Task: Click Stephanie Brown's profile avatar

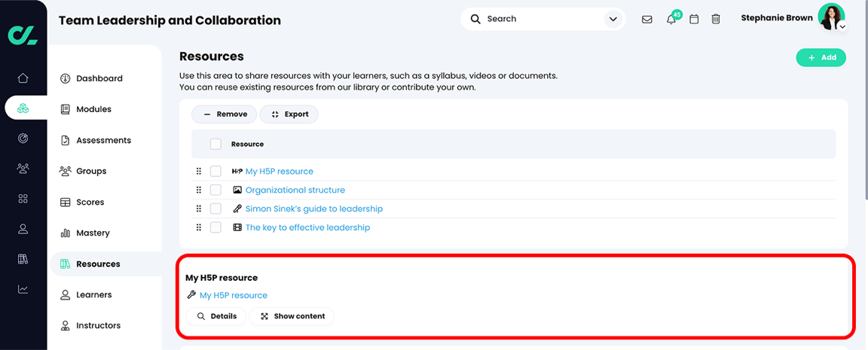Action: coord(830,17)
